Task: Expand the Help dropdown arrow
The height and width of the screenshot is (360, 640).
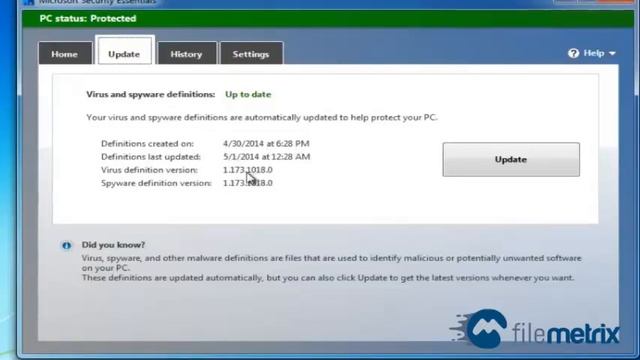Action: [x=612, y=53]
